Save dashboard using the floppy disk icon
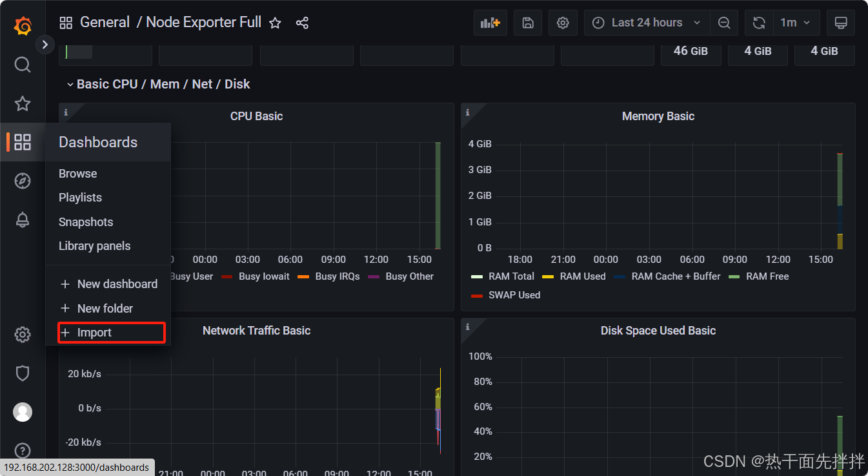868x476 pixels. [528, 23]
